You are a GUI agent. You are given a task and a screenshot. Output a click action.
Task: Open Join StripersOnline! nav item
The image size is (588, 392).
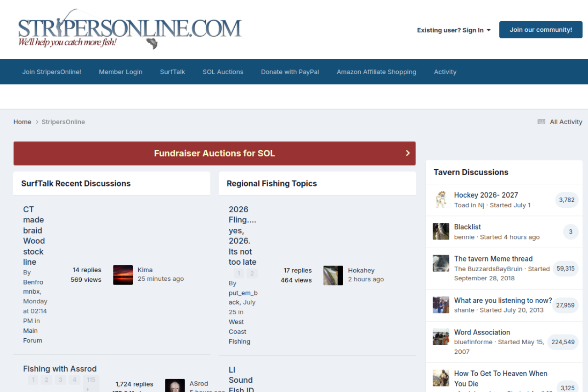52,72
